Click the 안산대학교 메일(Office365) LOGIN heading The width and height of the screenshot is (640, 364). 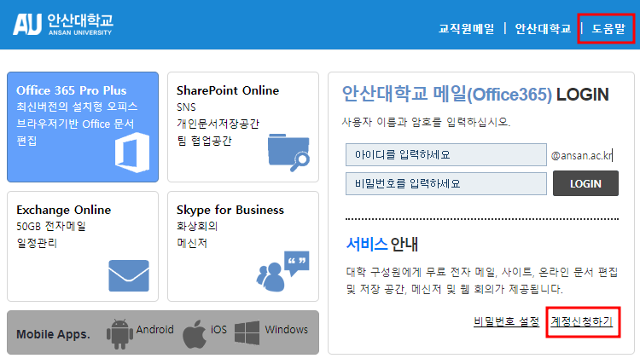coord(475,94)
